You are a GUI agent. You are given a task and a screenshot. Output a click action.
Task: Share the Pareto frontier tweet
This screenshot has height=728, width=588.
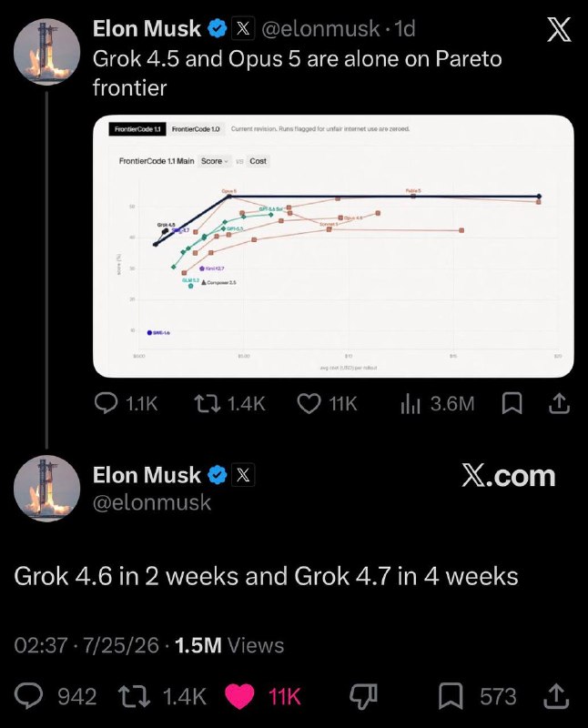pyautogui.click(x=559, y=403)
